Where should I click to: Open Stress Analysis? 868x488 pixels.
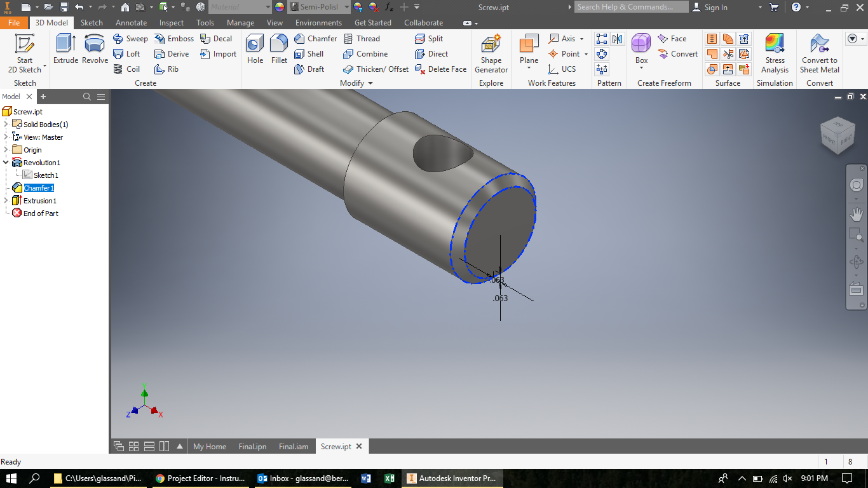point(775,54)
